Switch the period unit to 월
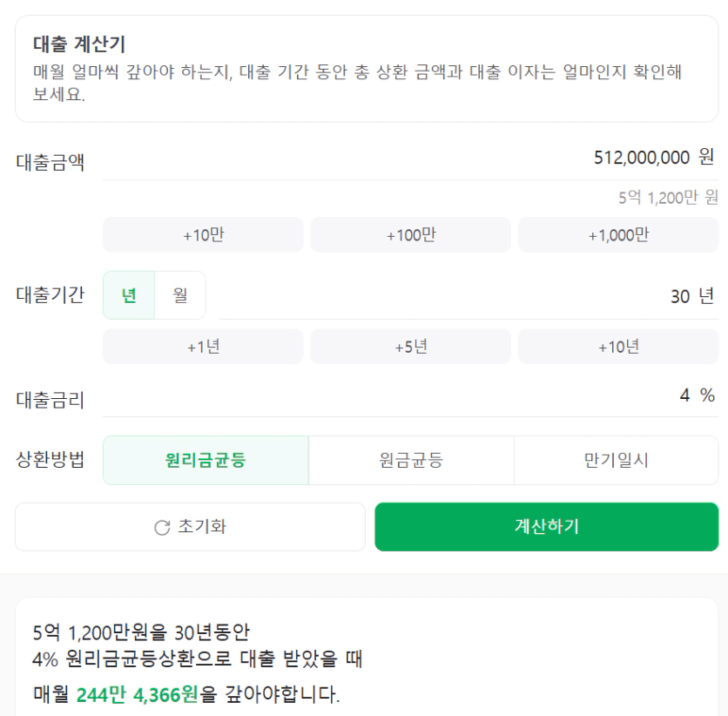Viewport: 728px width, 716px height. point(180,295)
